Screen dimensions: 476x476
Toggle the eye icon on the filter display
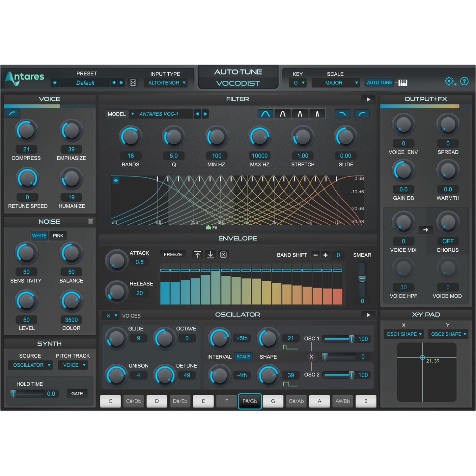click(116, 181)
